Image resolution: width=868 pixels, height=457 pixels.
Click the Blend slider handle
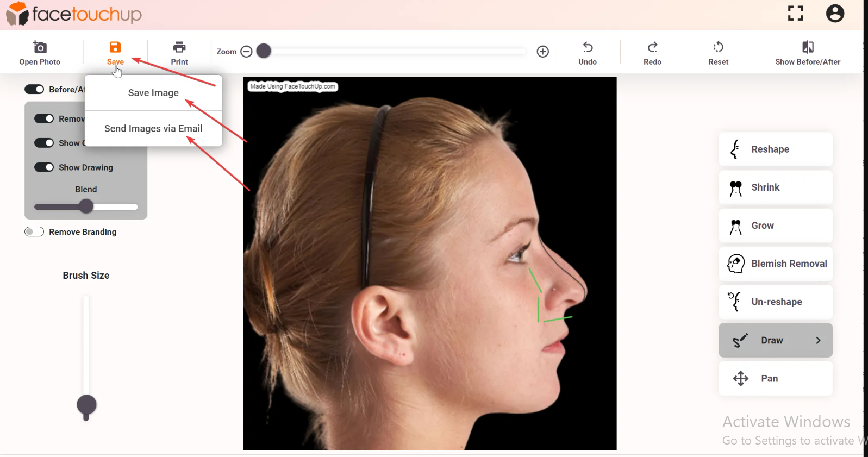click(86, 206)
